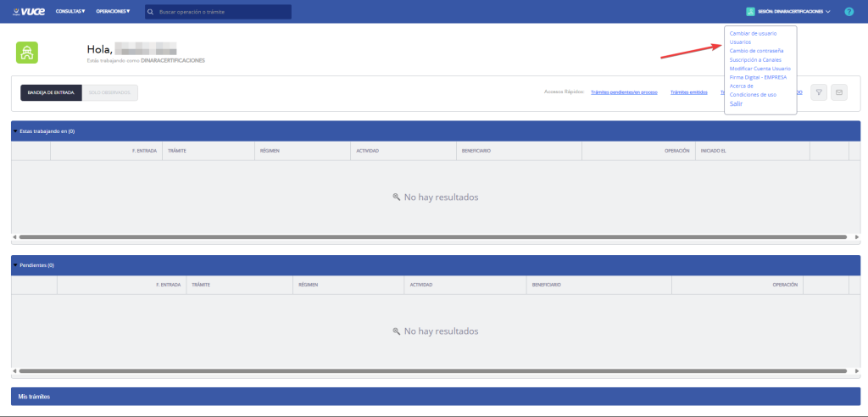Click the help question mark icon
Image resolution: width=868 pixels, height=417 pixels.
849,12
